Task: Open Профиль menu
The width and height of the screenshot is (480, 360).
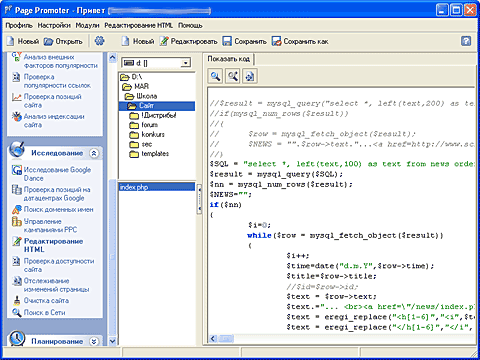Action: tap(19, 25)
